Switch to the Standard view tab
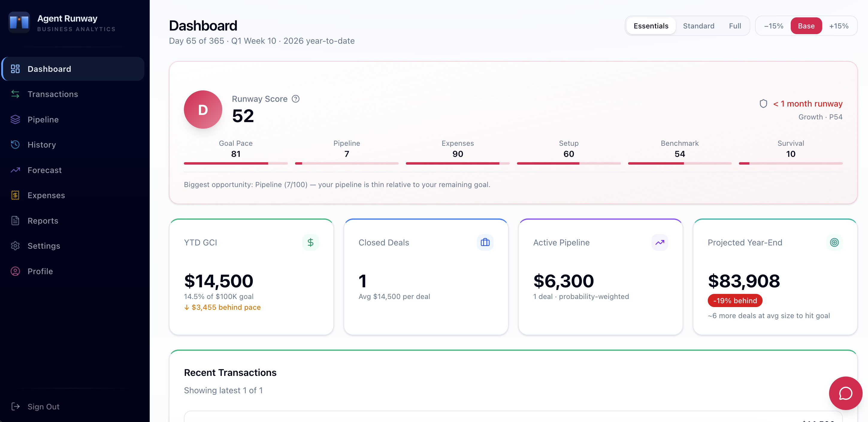 698,26
